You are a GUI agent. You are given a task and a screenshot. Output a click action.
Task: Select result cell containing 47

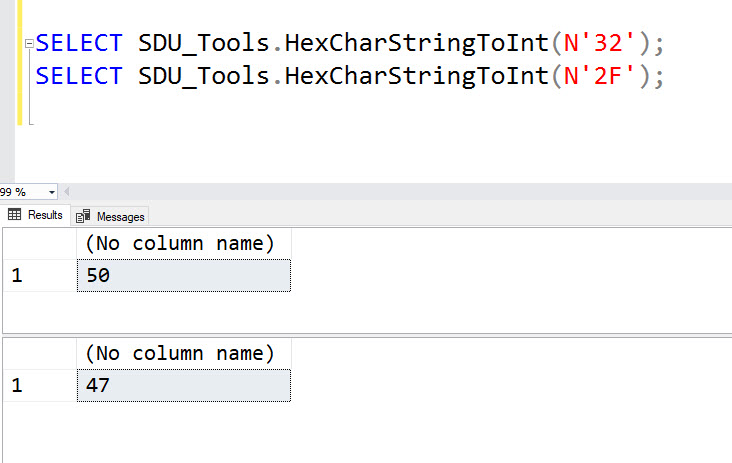pos(184,386)
